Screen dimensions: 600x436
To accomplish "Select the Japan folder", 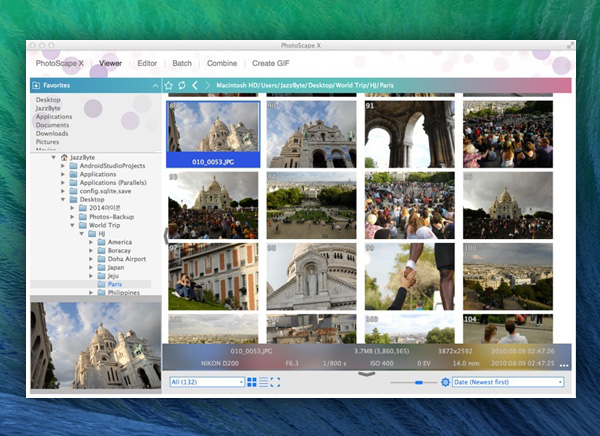I will pos(116,268).
